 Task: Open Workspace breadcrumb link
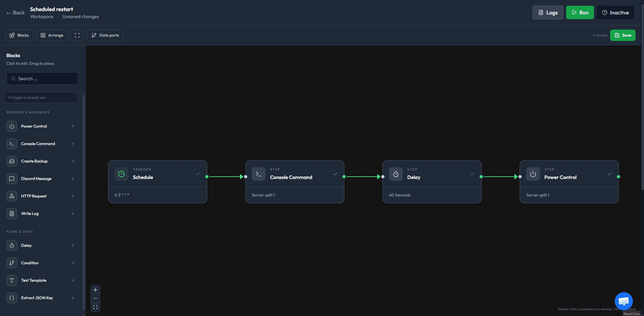(x=42, y=17)
